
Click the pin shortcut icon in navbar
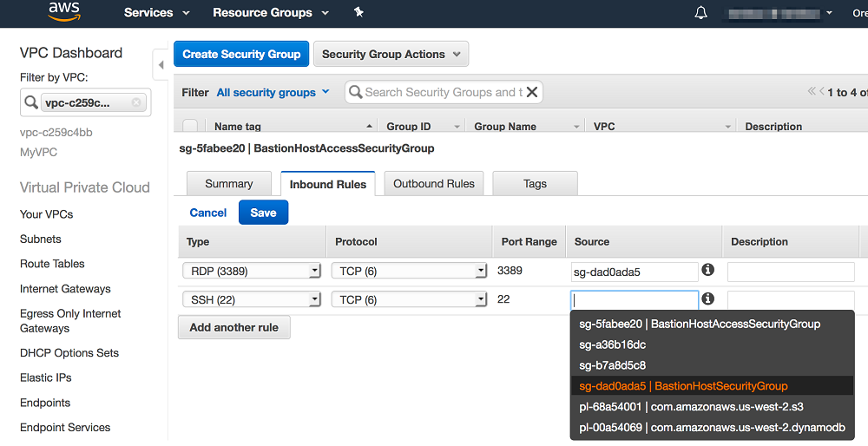click(358, 12)
